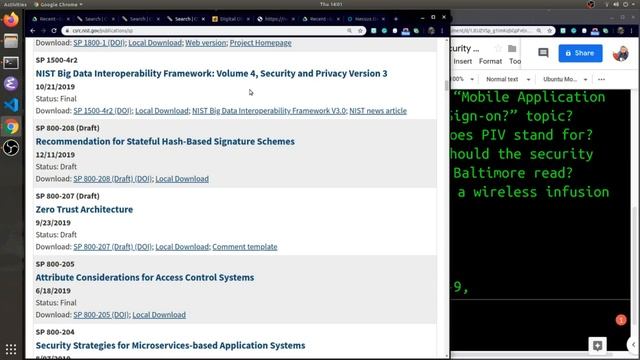Open the Chrome three-dot menu in the NIST window
The height and width of the screenshot is (360, 640).
pyautogui.click(x=442, y=31)
